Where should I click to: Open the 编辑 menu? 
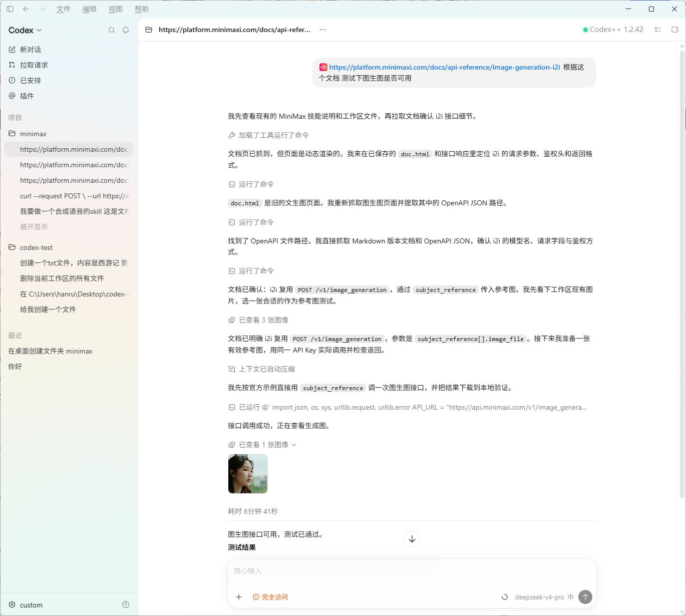[x=90, y=9]
